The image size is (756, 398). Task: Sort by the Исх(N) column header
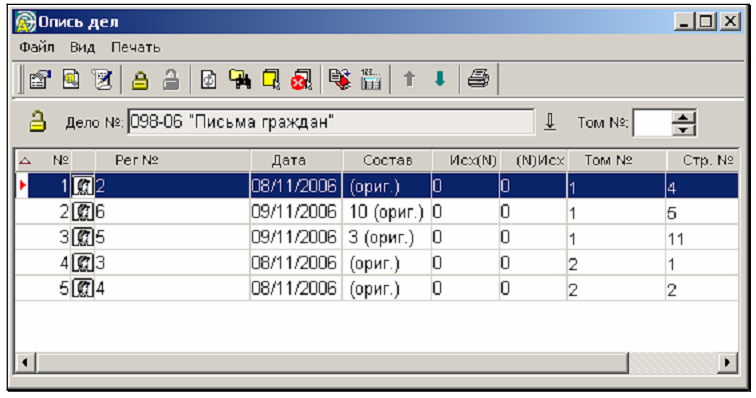[x=466, y=160]
